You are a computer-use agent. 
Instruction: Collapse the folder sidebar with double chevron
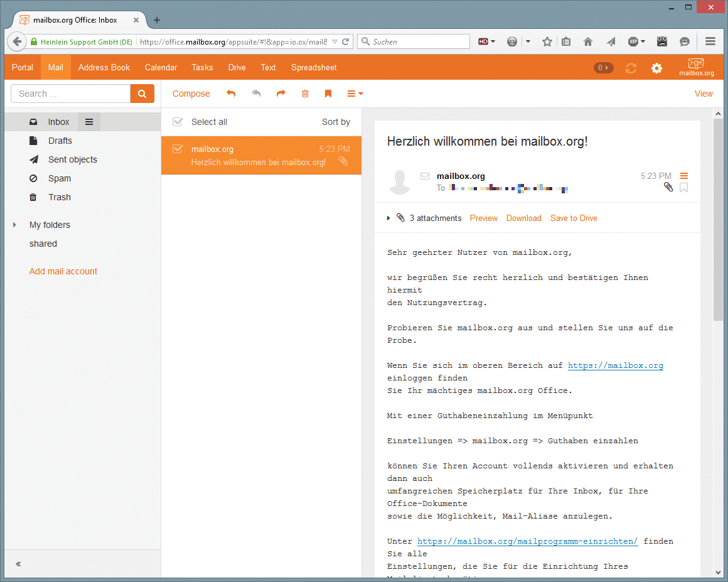pos(18,564)
